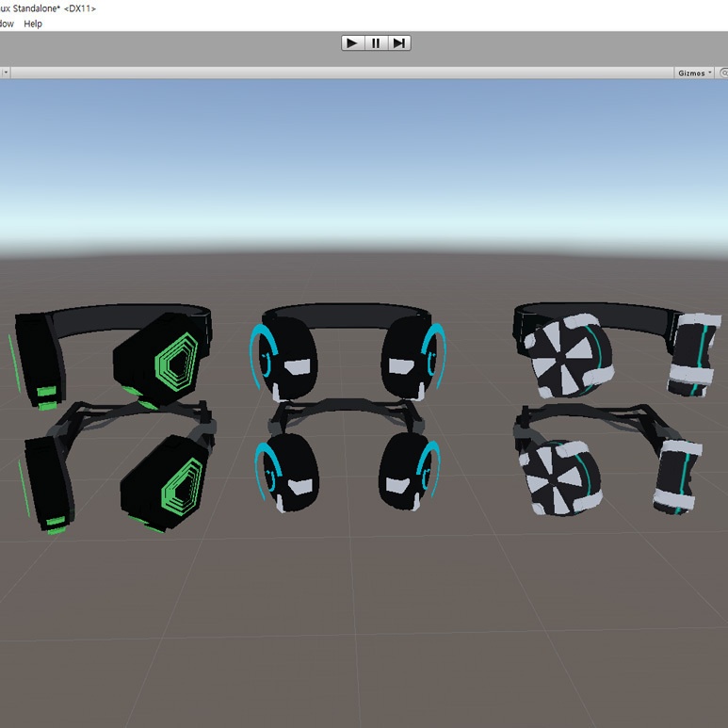Click the scene view search field icon

tap(723, 73)
